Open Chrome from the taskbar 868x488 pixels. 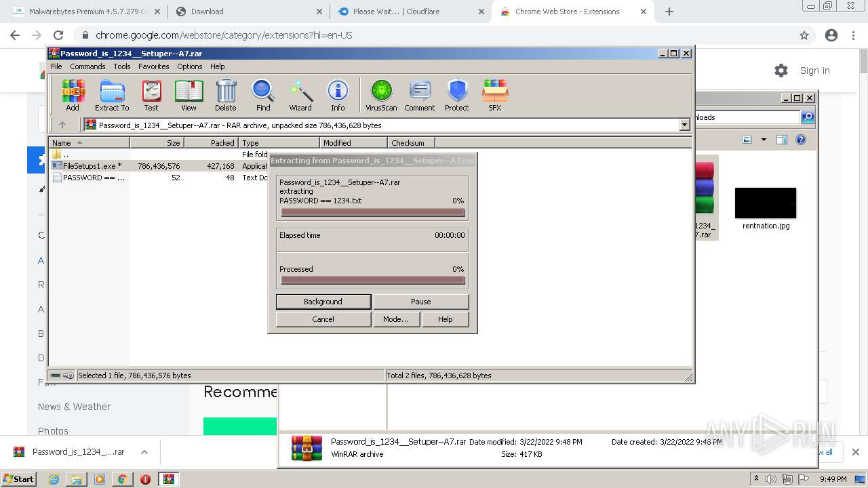pos(122,479)
